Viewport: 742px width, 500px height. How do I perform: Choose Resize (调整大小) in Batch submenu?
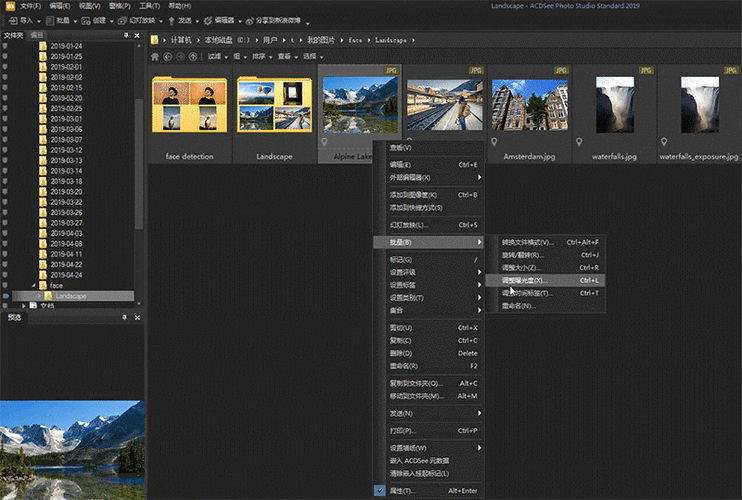(546, 268)
